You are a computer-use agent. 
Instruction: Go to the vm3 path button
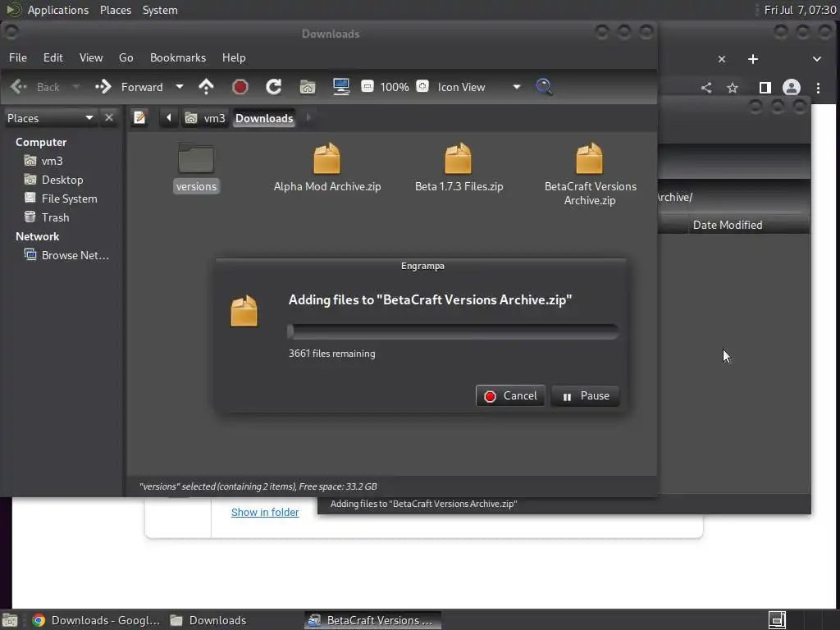point(204,118)
